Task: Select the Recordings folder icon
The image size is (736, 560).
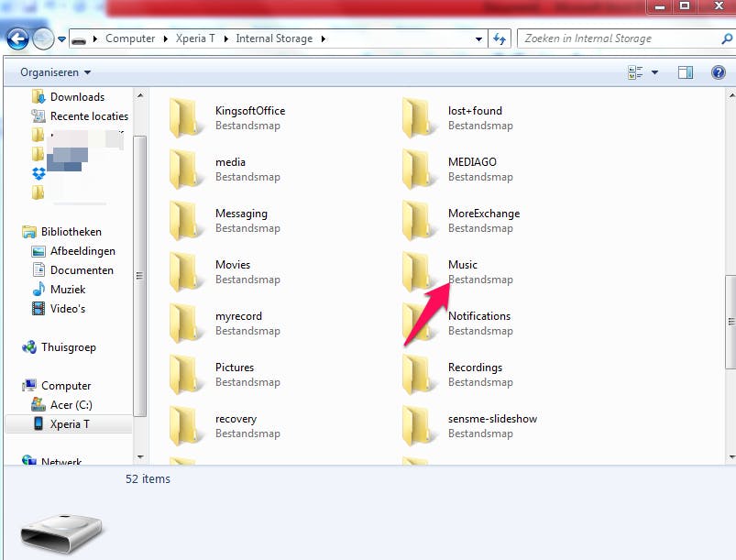Action: (417, 375)
